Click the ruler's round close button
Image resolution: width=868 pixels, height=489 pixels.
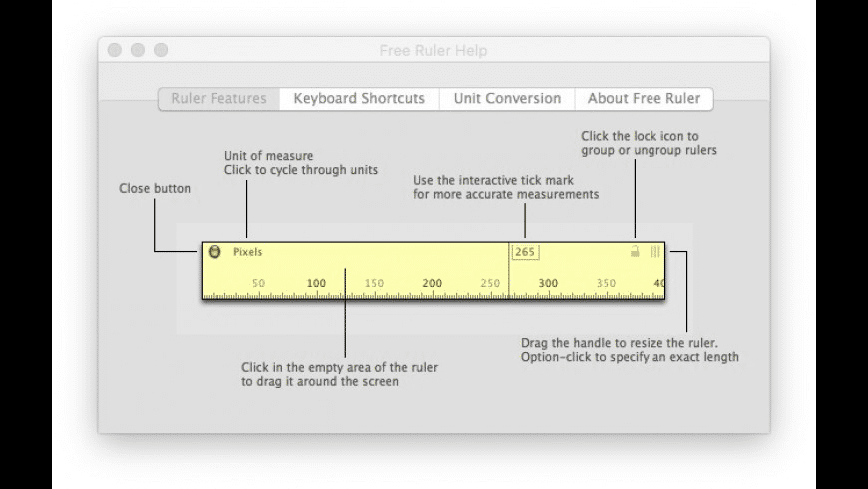[x=215, y=252]
